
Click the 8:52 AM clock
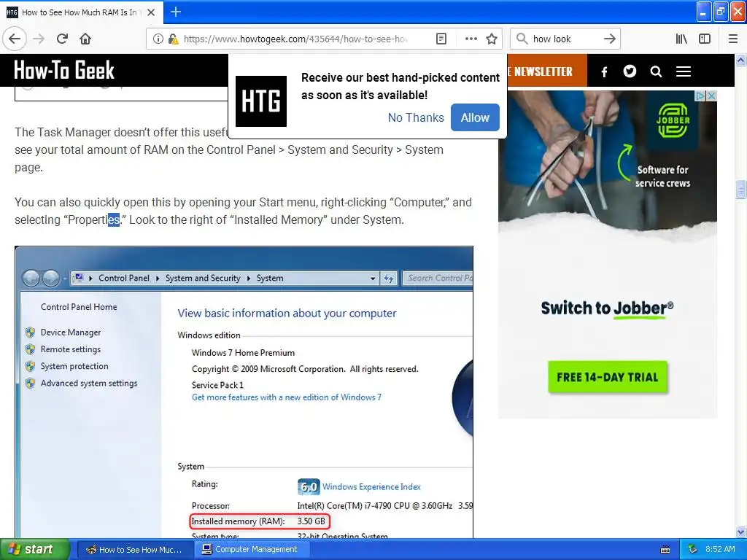tap(720, 550)
